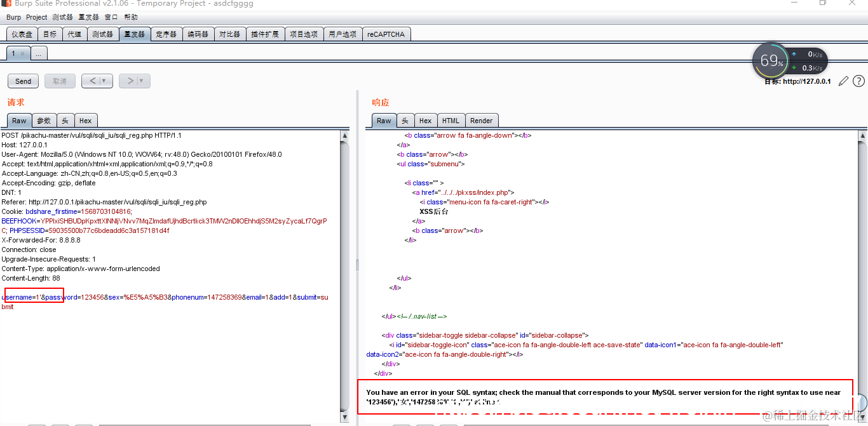
Task: Click the POST request line in the request
Action: coord(92,135)
